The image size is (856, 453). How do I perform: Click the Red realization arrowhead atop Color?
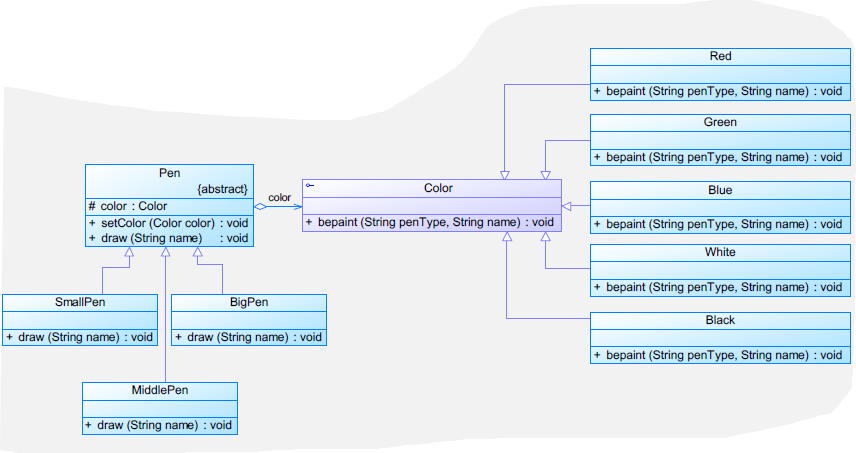pyautogui.click(x=505, y=175)
